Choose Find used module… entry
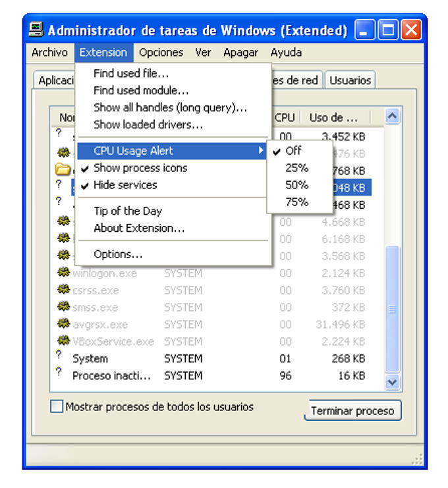The image size is (448, 488). click(173, 91)
